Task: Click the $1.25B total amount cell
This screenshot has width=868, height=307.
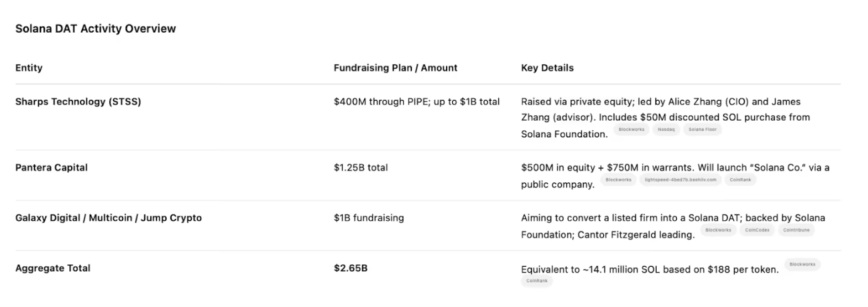Action: point(362,167)
